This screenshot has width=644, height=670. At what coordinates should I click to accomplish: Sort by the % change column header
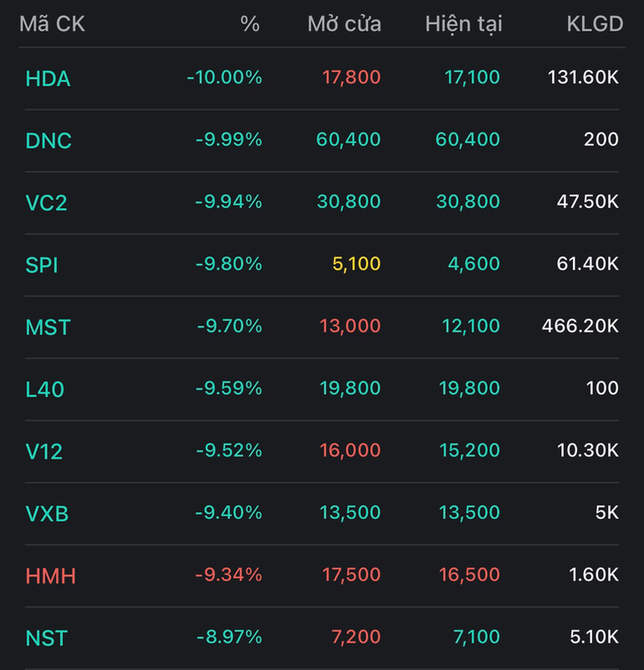[x=249, y=24]
